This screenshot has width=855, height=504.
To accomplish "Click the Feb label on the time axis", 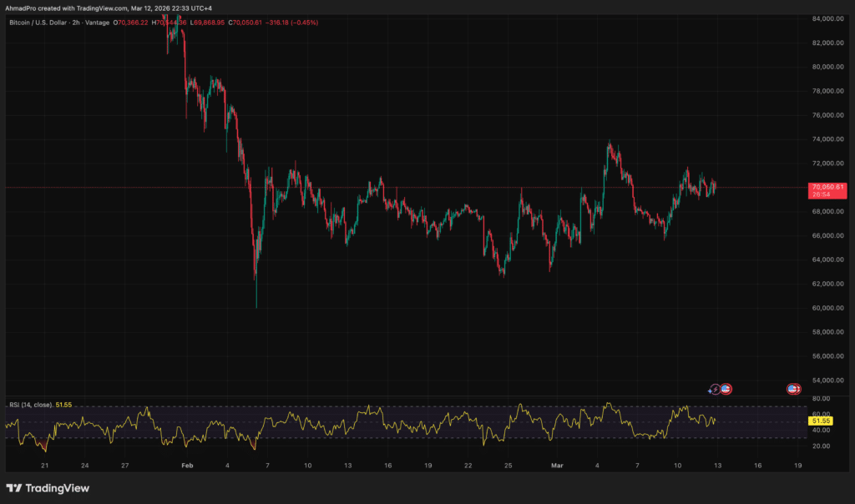I will tap(187, 464).
